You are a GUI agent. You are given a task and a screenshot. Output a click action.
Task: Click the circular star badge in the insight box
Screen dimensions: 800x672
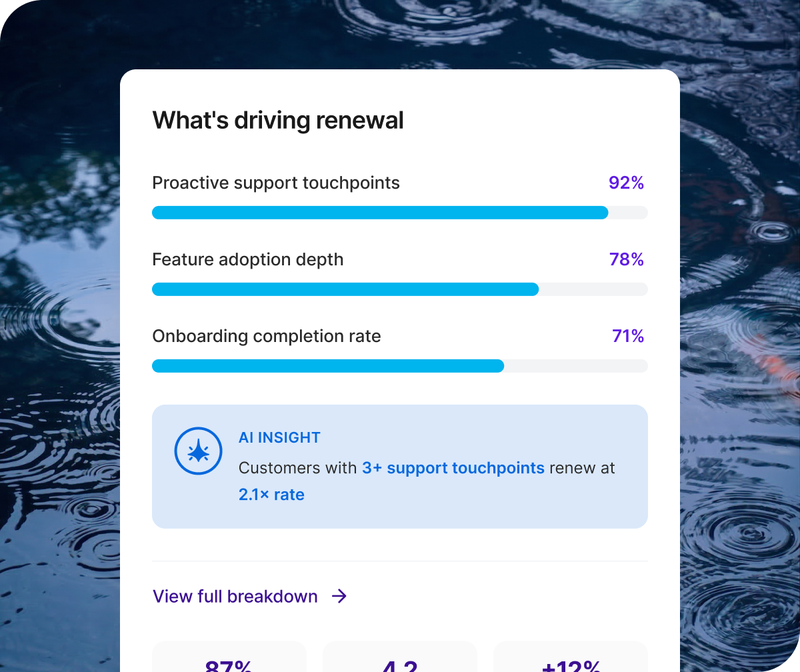pyautogui.click(x=198, y=451)
